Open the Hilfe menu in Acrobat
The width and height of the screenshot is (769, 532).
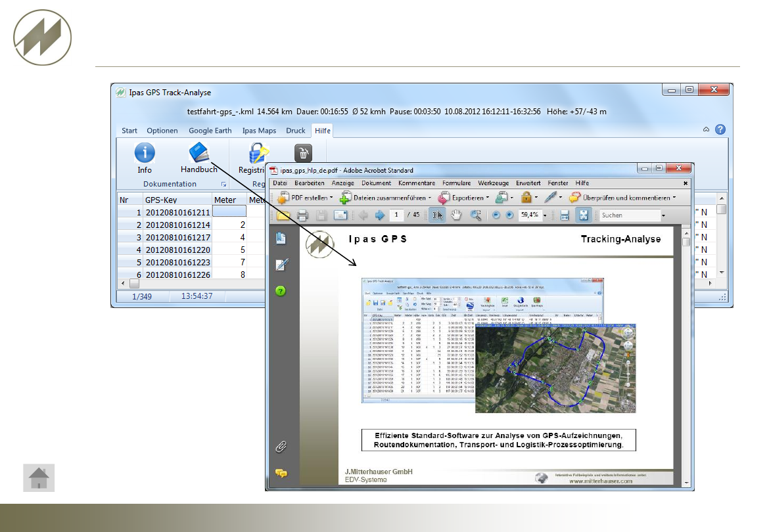582,183
